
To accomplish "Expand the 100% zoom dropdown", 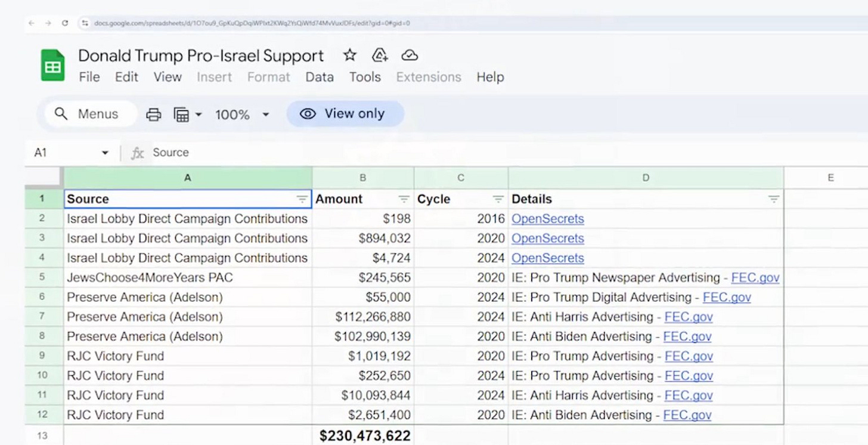I will (x=266, y=115).
